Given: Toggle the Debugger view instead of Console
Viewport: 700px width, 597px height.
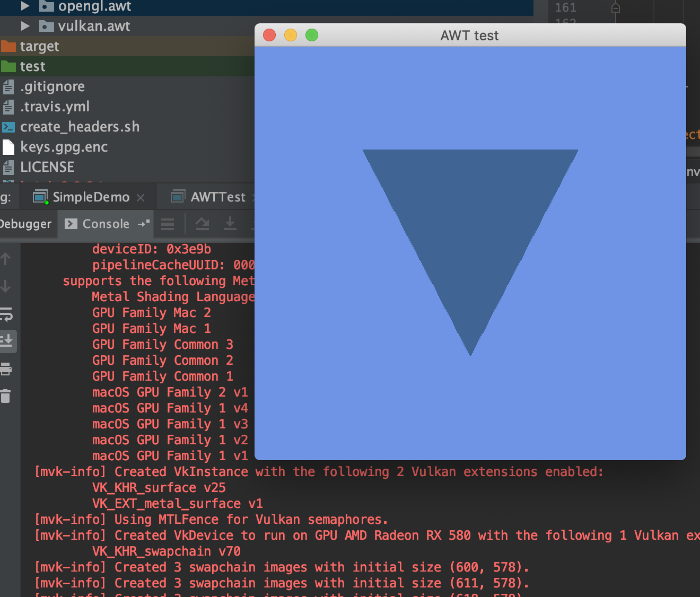Looking at the screenshot, I should tap(27, 224).
